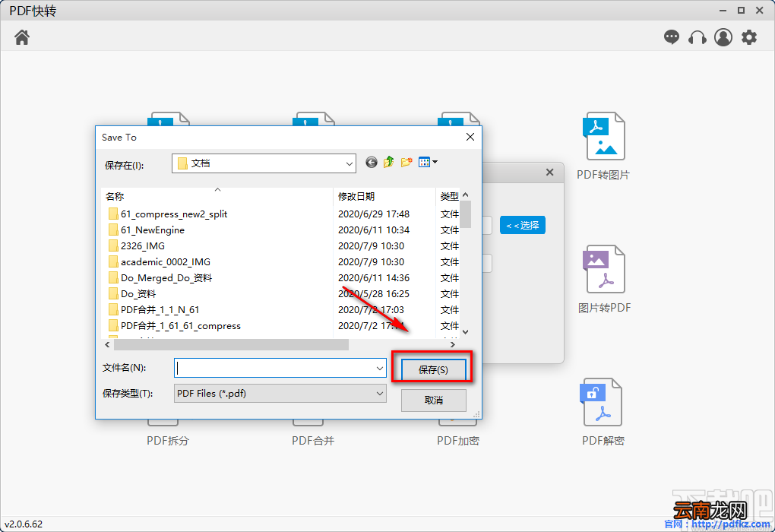Go up one folder level
Screen dimensions: 775x532
[x=388, y=162]
